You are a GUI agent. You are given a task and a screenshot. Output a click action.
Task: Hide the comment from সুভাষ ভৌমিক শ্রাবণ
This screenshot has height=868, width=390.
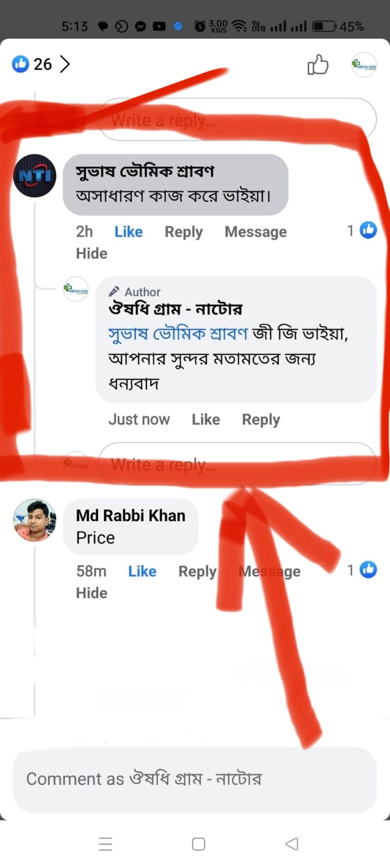91,253
